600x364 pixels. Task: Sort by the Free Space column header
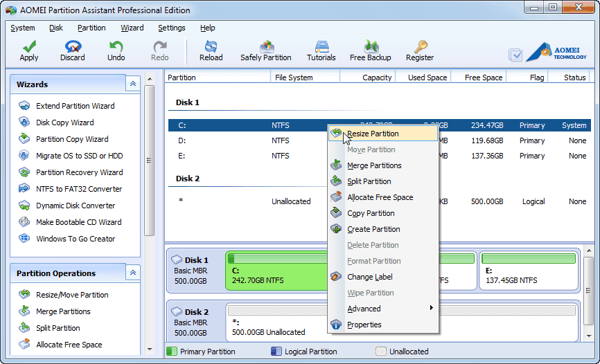coord(479,78)
